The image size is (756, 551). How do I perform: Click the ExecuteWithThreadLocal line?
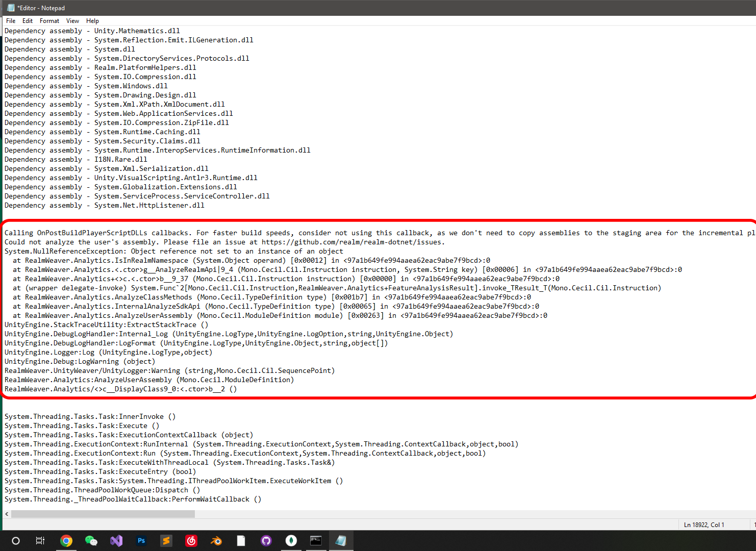[x=170, y=463]
